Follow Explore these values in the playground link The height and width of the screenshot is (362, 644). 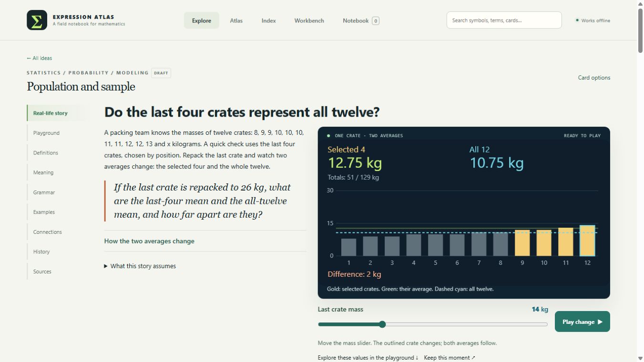pyautogui.click(x=368, y=358)
